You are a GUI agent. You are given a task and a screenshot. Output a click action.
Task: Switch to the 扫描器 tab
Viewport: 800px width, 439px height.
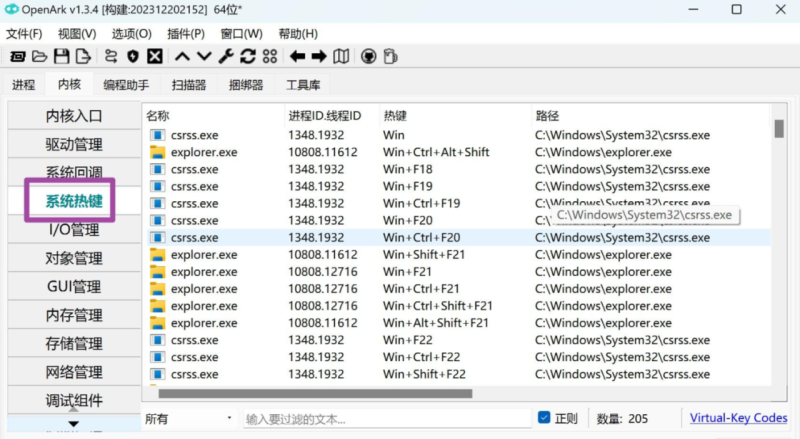point(189,85)
